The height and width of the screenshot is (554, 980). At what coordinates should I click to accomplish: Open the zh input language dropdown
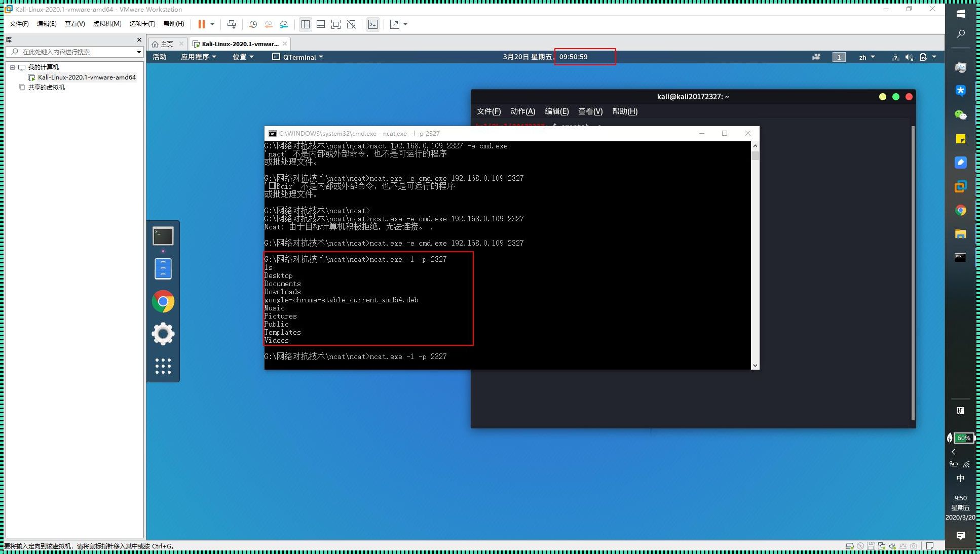pos(867,57)
